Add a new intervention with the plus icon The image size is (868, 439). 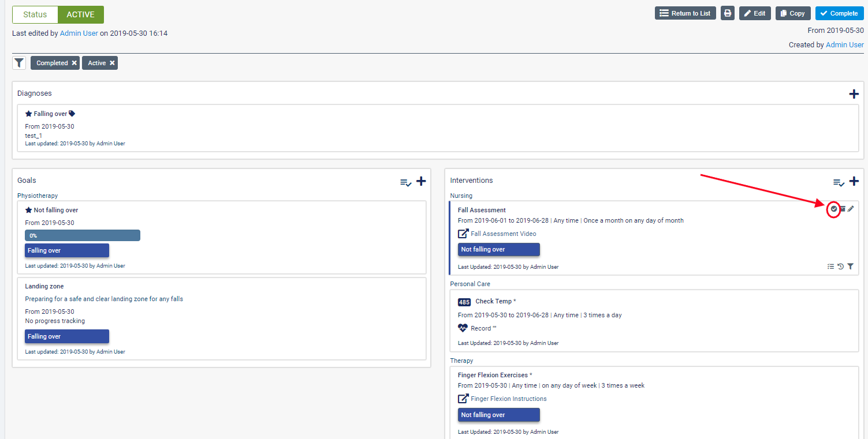coord(854,181)
